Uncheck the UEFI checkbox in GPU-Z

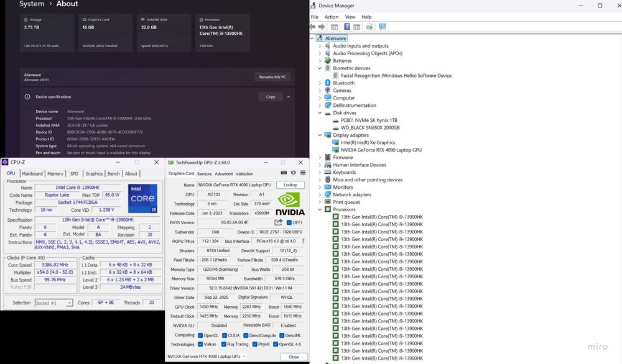289,222
